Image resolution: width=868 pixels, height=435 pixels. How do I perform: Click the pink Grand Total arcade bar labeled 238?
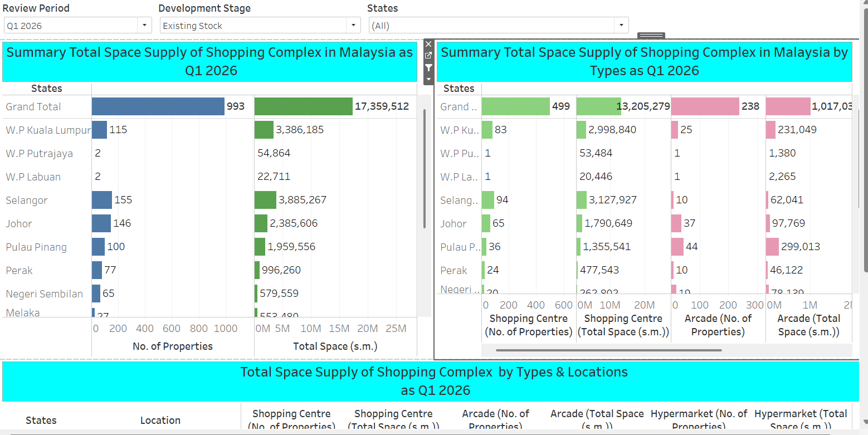pyautogui.click(x=705, y=106)
